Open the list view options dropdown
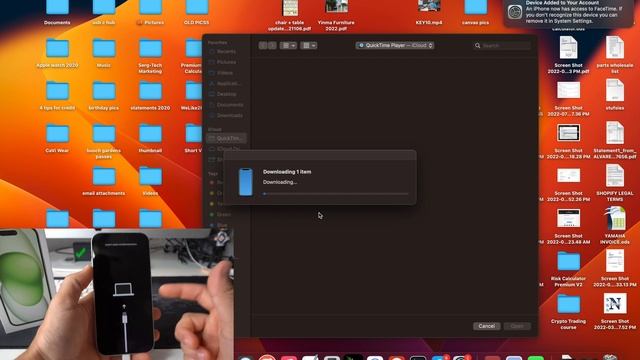 pos(288,45)
